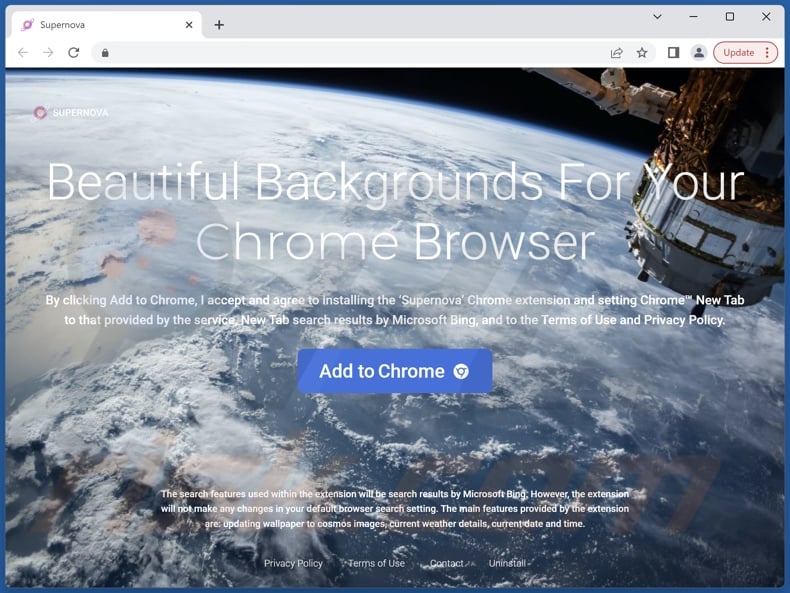Viewport: 790px width, 593px height.
Task: Open a new tab with plus
Action: 219,25
